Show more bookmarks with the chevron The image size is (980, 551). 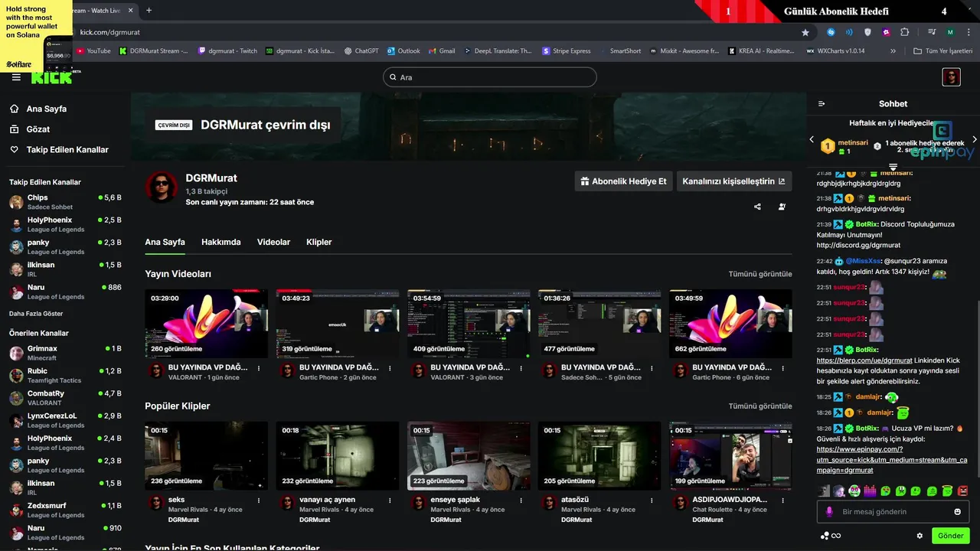[x=893, y=51]
